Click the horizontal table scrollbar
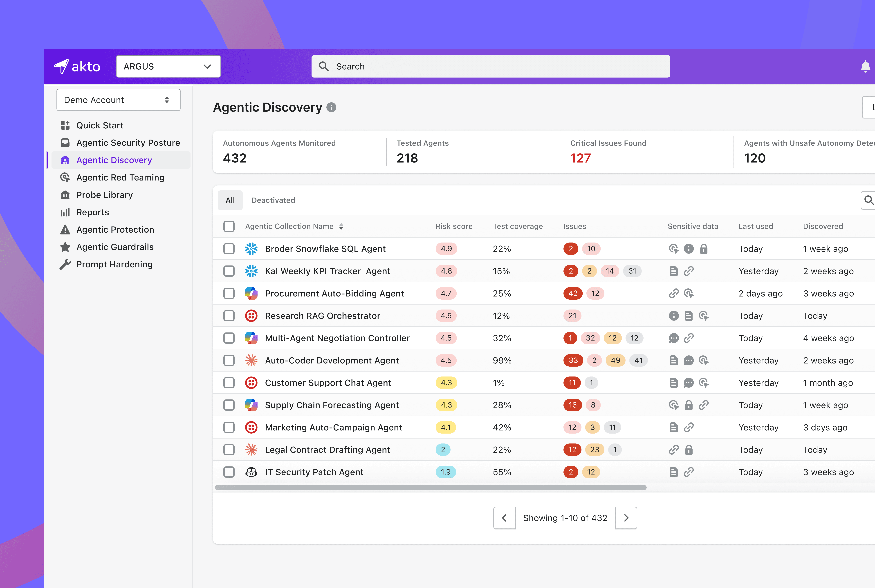Image resolution: width=875 pixels, height=588 pixels. (430, 488)
